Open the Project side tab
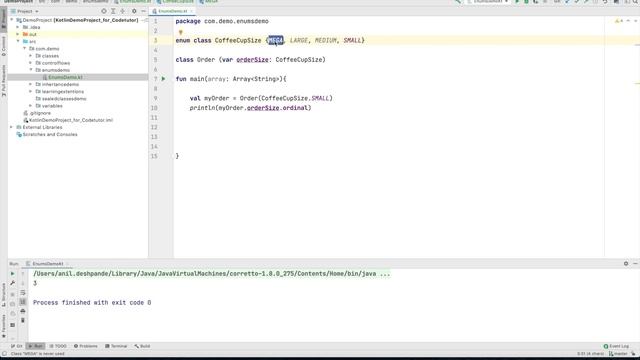This screenshot has width=640, height=360. (4, 19)
